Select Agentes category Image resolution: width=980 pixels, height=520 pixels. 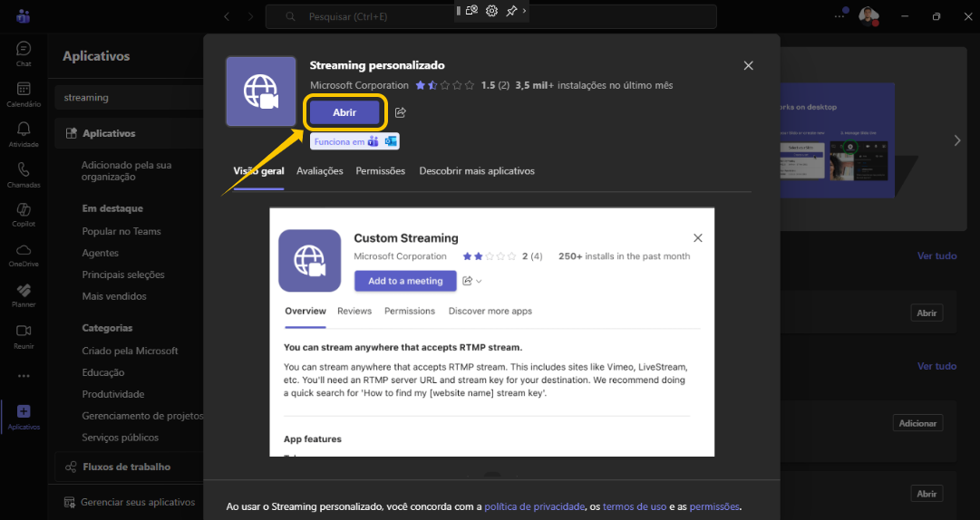point(100,253)
